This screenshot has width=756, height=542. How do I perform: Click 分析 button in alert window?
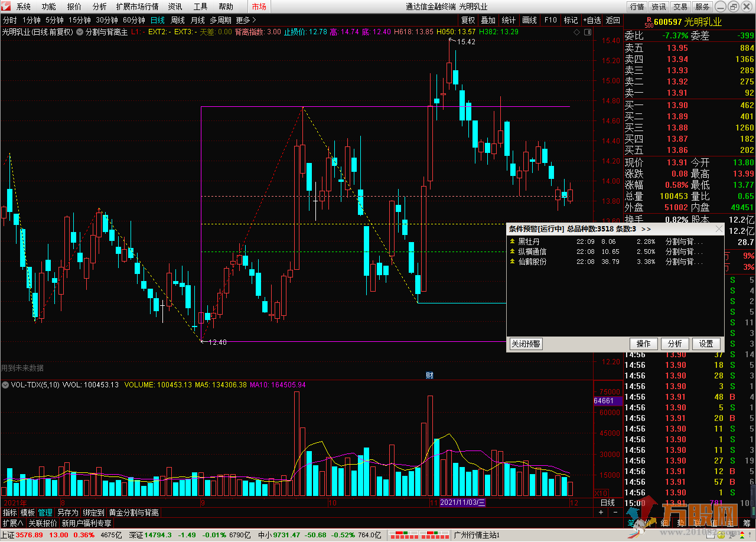[675, 344]
